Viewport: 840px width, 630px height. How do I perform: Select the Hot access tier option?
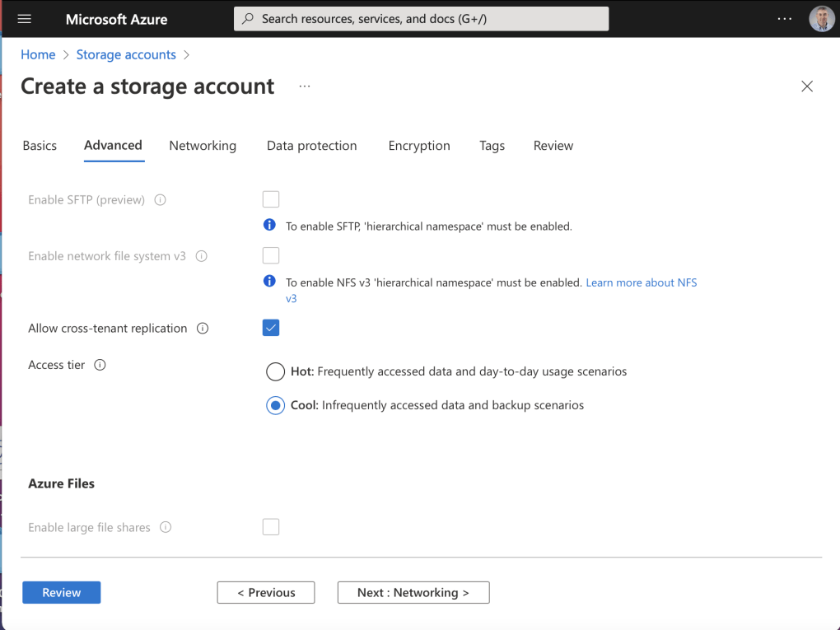pyautogui.click(x=275, y=372)
